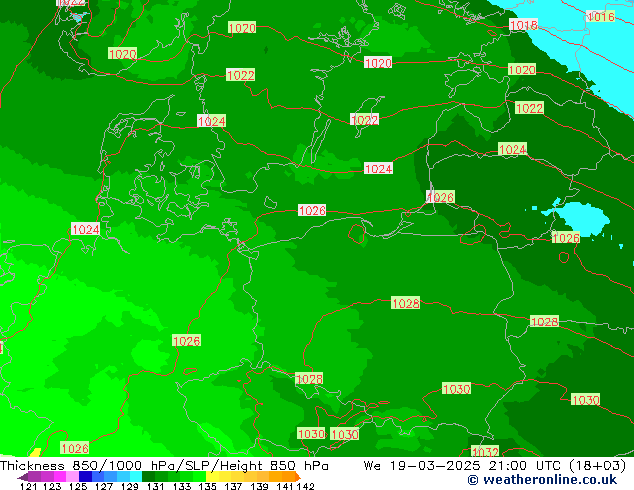The height and width of the screenshot is (490, 634).
Task: Click the purple arrow at legend's low end
Action: 23,477
